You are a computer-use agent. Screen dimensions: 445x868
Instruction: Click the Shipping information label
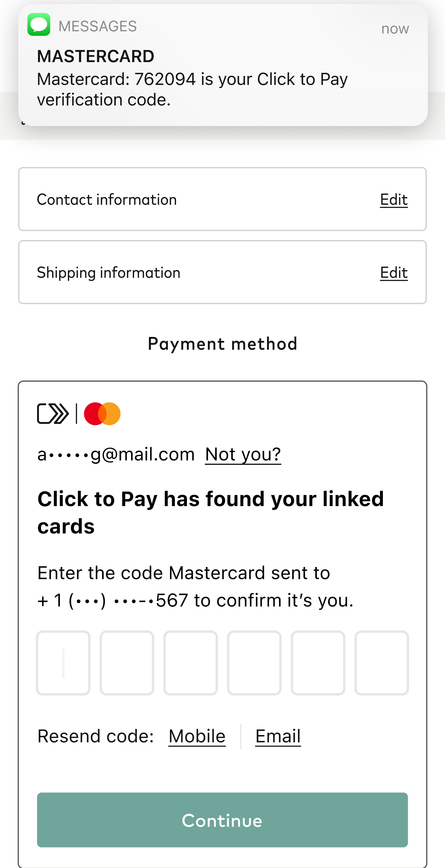point(108,273)
